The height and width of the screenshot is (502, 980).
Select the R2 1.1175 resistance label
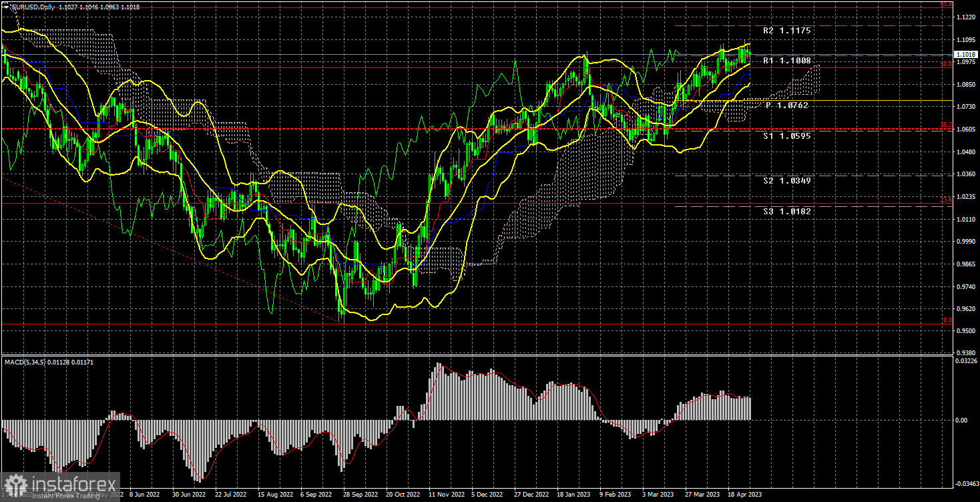coord(787,31)
